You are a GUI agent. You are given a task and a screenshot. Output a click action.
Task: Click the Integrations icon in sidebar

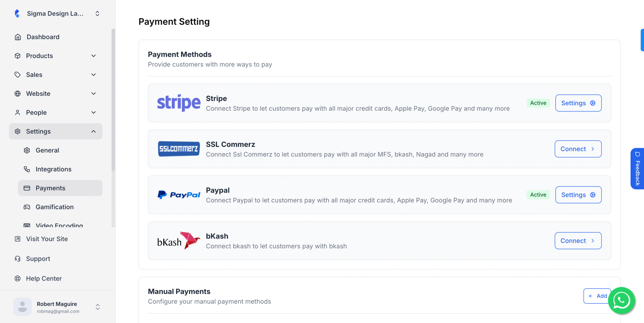click(27, 169)
